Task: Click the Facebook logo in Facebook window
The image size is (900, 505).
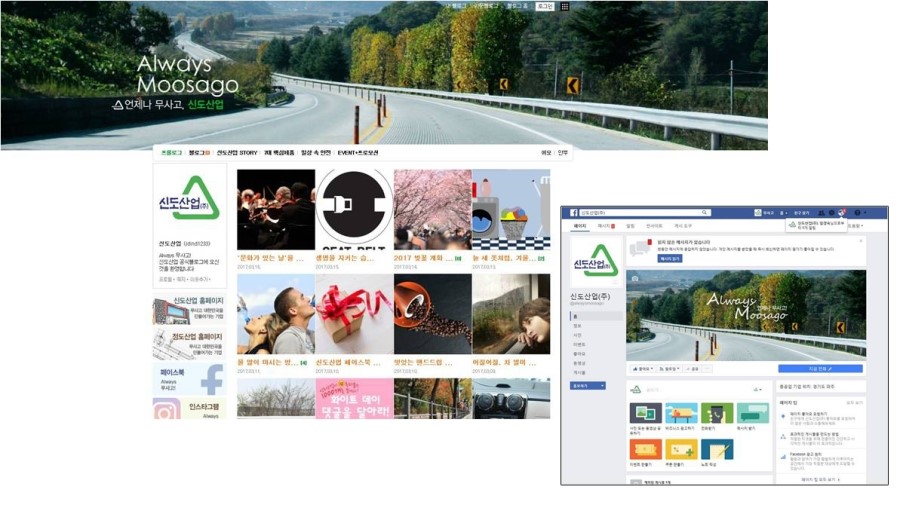Action: [573, 213]
